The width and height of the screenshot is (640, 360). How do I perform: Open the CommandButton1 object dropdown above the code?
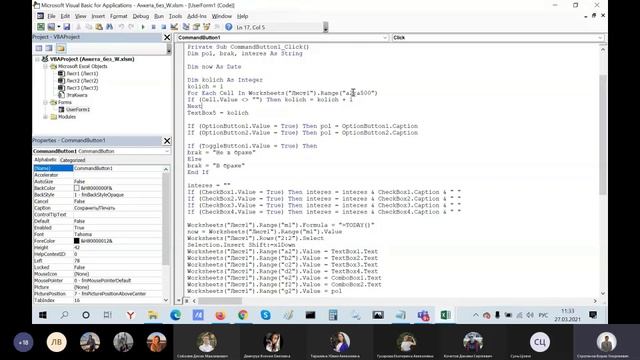click(x=384, y=38)
